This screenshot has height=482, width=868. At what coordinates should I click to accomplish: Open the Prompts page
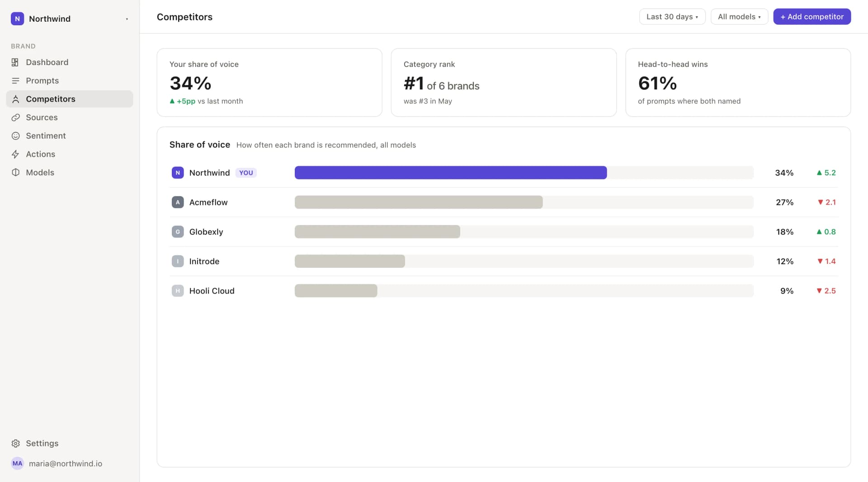[x=70, y=81]
